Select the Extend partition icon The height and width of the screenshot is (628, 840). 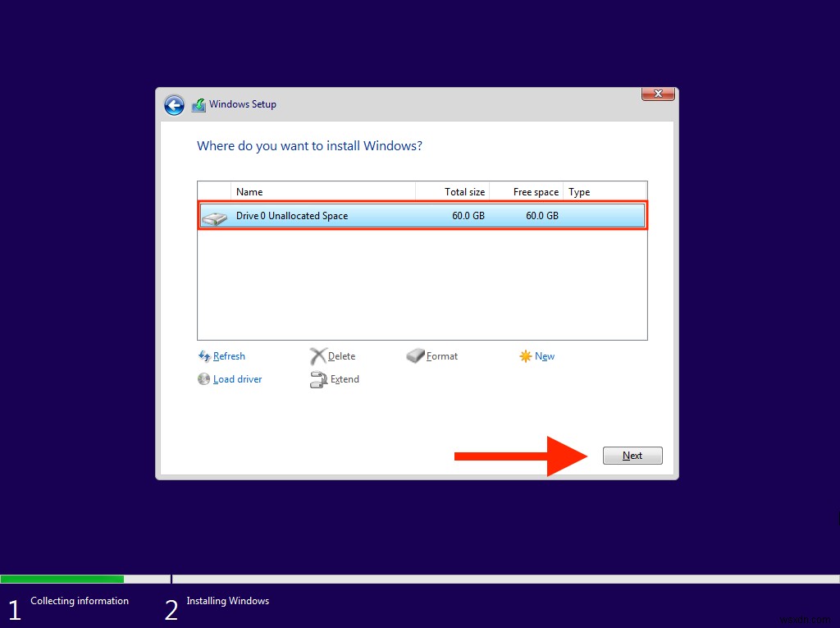point(317,379)
